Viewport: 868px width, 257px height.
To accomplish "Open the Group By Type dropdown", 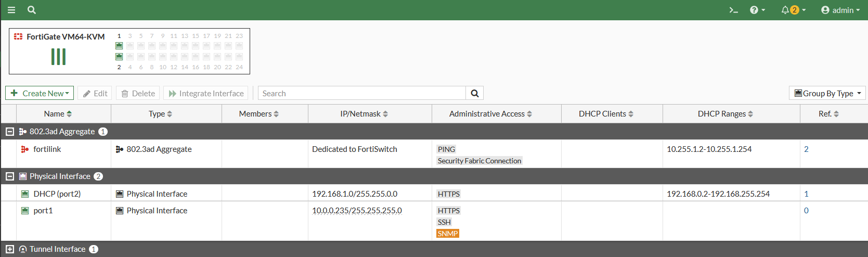I will coord(827,93).
